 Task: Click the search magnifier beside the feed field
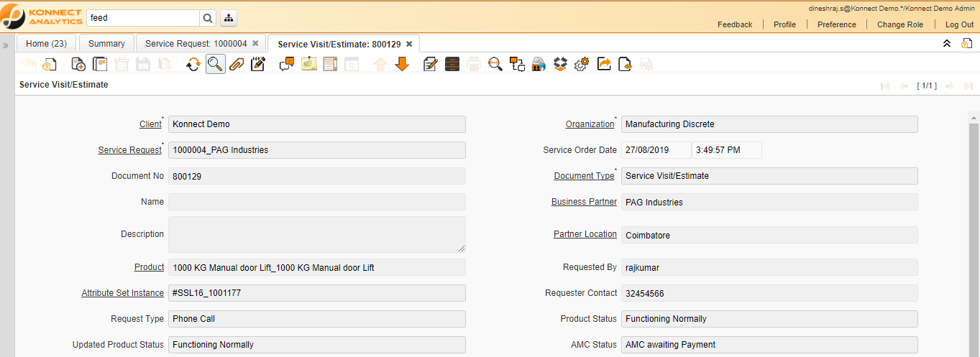coord(207,18)
